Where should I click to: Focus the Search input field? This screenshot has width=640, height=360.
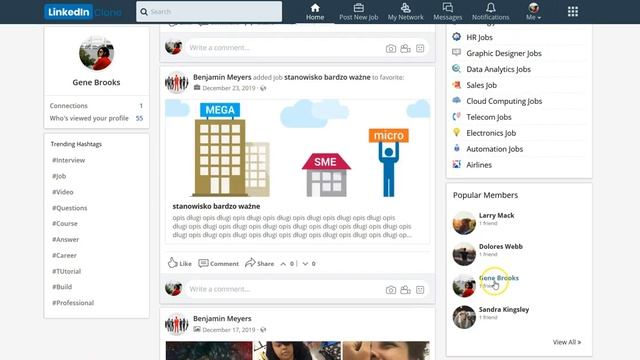point(209,11)
